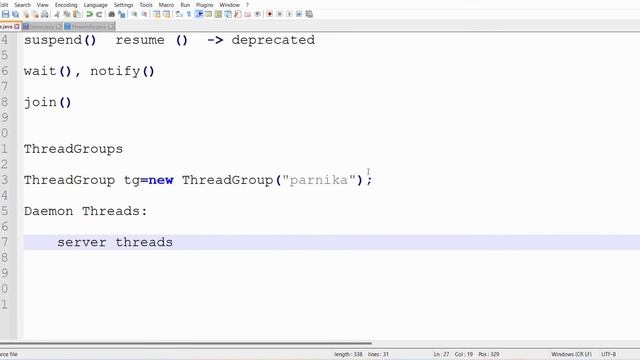Click 'Windows (CR LF)' line ending status
This screenshot has height=360, width=640.
pos(571,354)
